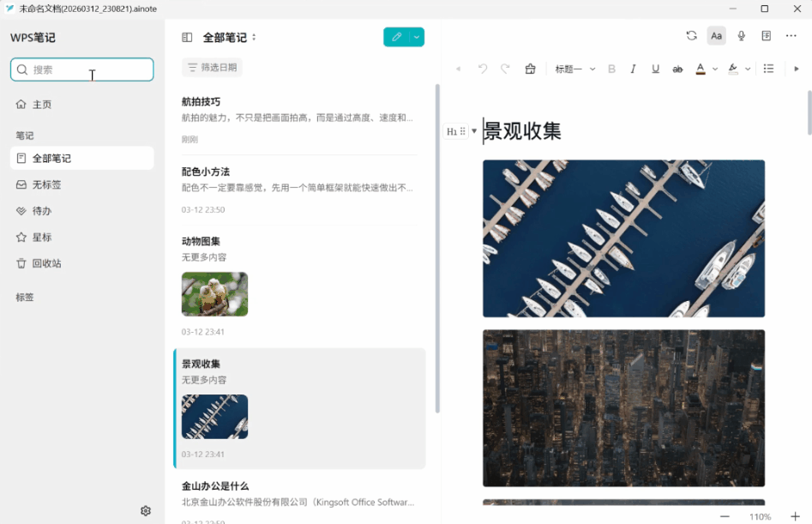Click the microphone voice input icon
Screen dimensions: 812x524
coord(741,35)
